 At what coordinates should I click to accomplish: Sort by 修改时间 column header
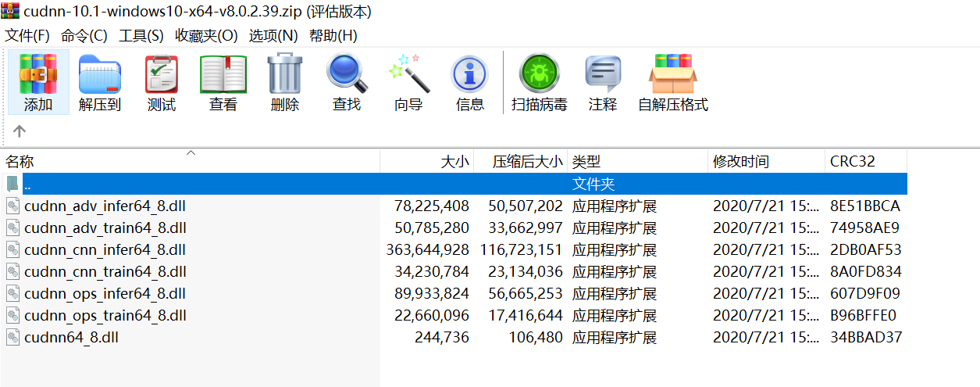pyautogui.click(x=766, y=162)
